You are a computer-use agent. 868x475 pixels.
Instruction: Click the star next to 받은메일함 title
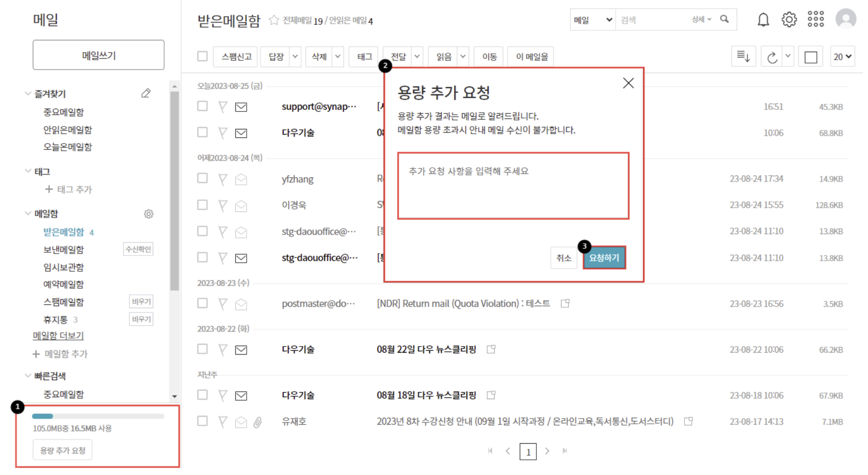(x=274, y=20)
